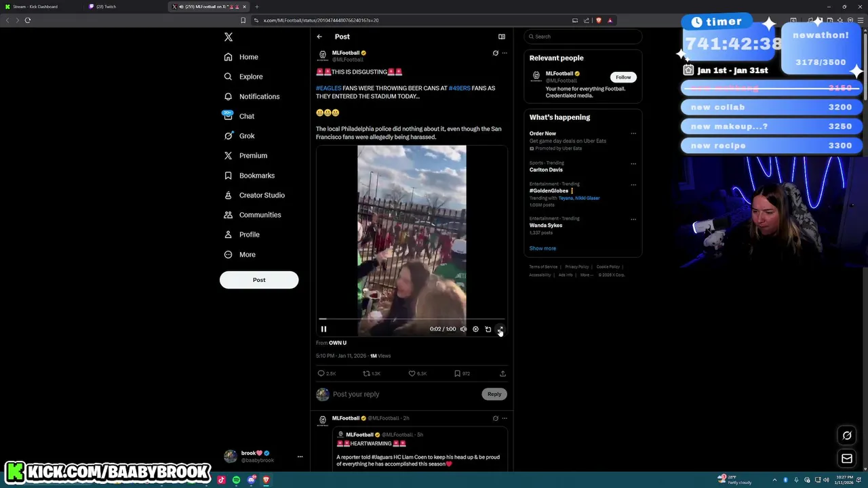Click the video picture-in-picture icon
This screenshot has width=868, height=488.
tap(488, 329)
